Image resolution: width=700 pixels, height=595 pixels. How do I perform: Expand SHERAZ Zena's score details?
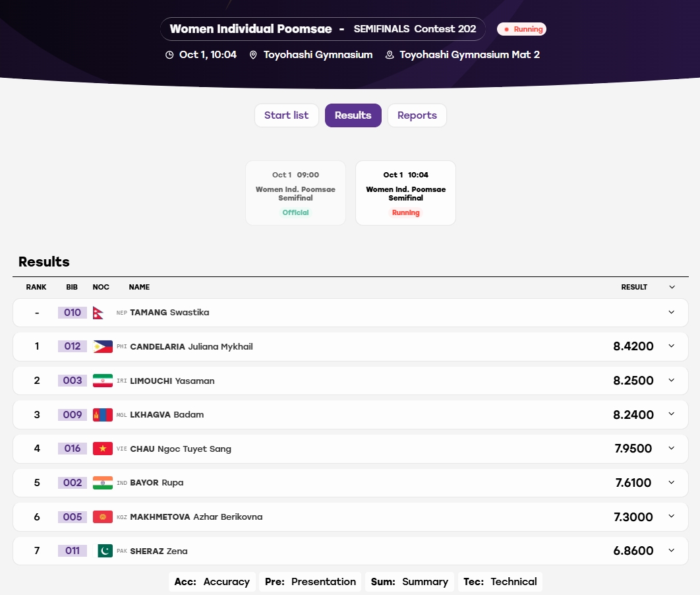pyautogui.click(x=672, y=550)
